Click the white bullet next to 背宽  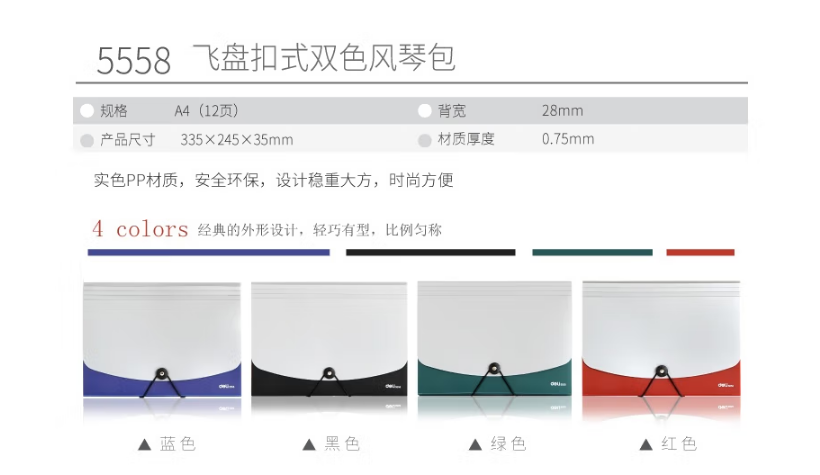point(425,110)
